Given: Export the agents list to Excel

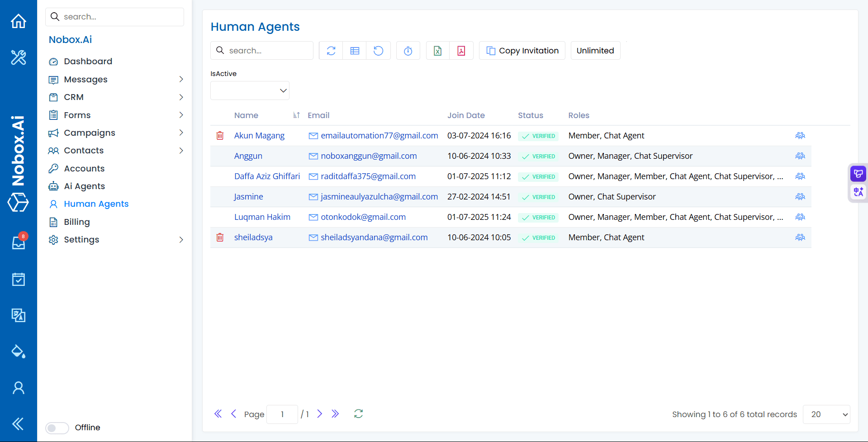Looking at the screenshot, I should pos(437,50).
